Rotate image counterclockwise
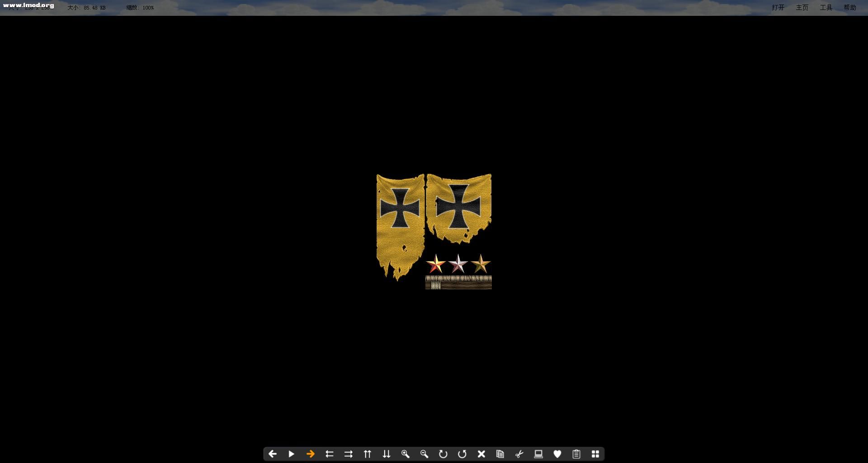Screen dimensions: 868x463 click(462, 454)
